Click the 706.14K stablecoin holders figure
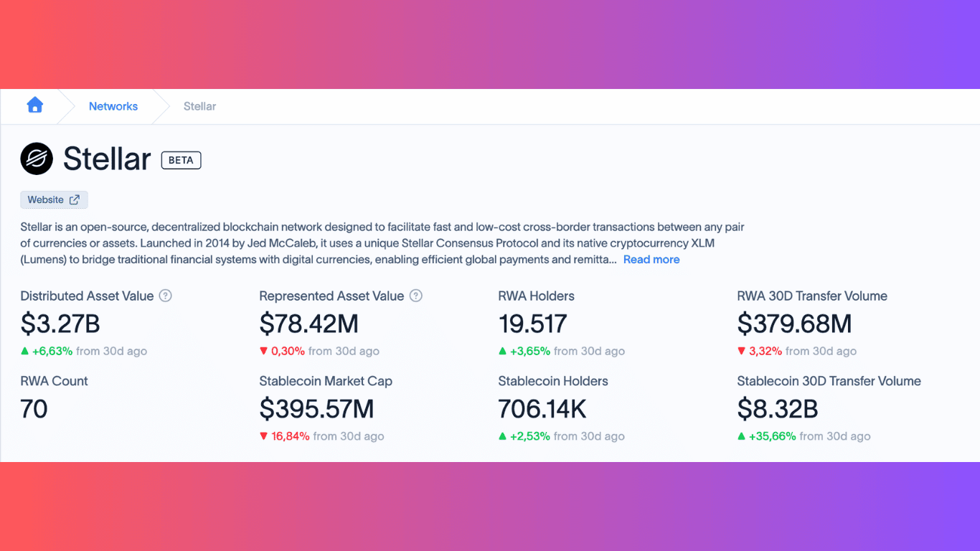Image resolution: width=980 pixels, height=551 pixels. point(542,410)
